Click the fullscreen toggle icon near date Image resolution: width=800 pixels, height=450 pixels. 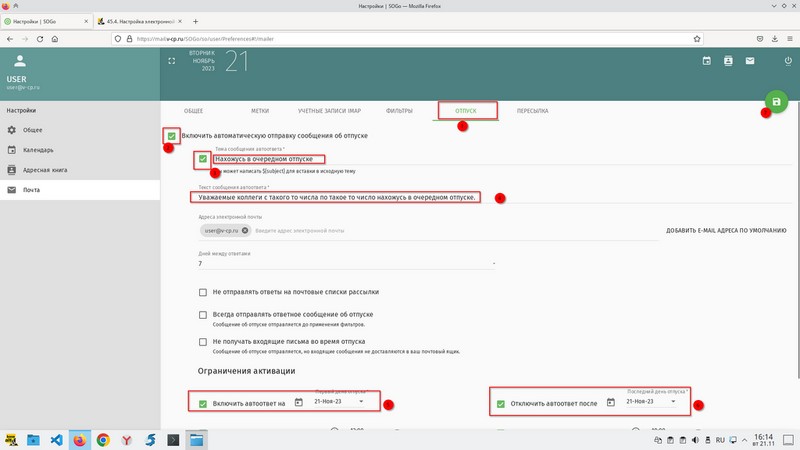coord(171,61)
